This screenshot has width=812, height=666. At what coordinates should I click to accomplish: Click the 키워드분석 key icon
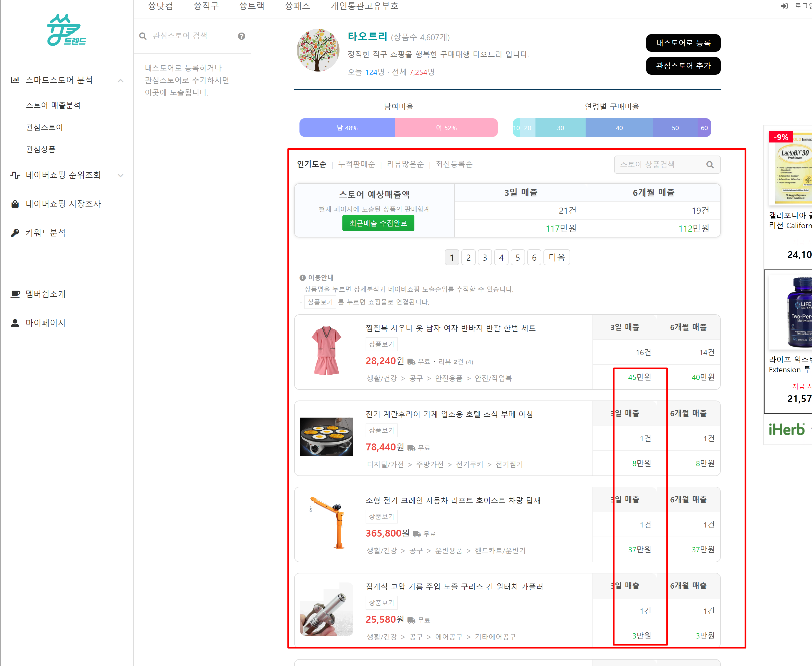pyautogui.click(x=15, y=233)
